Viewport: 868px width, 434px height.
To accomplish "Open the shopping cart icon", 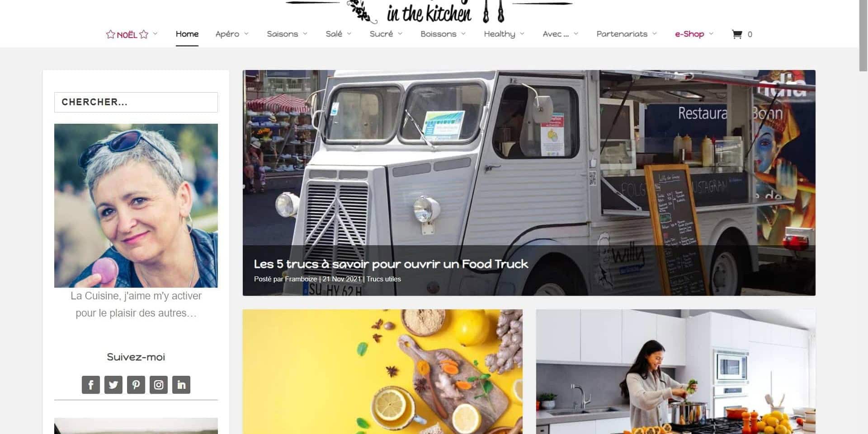I will [x=737, y=34].
